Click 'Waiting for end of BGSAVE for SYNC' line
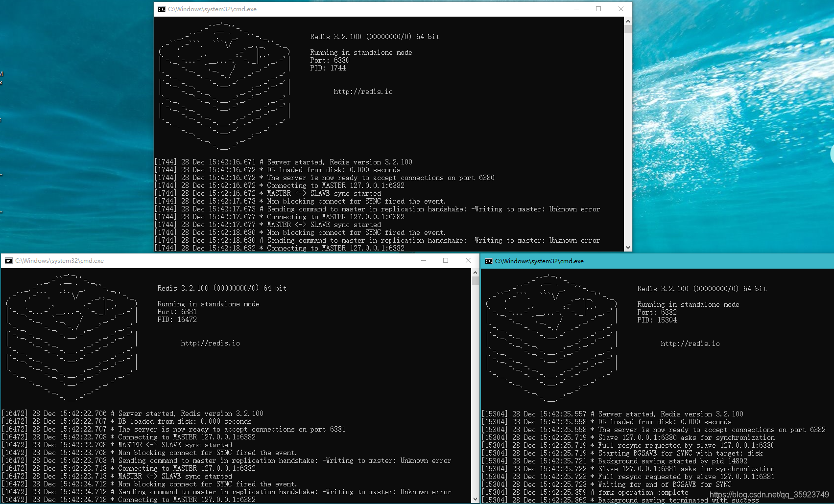 pos(607,484)
